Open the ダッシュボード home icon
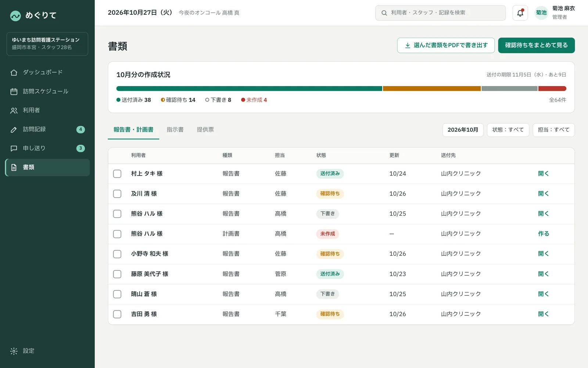 (x=14, y=72)
